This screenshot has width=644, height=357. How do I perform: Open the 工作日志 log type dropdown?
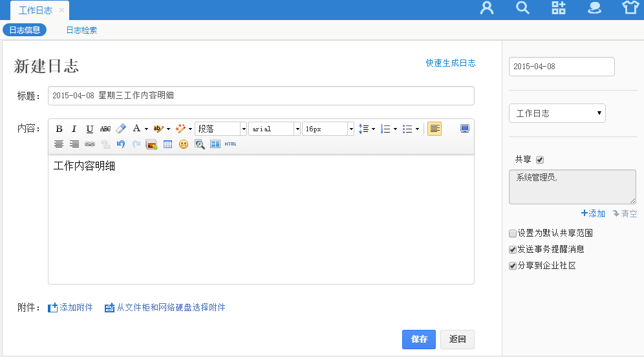coord(557,113)
